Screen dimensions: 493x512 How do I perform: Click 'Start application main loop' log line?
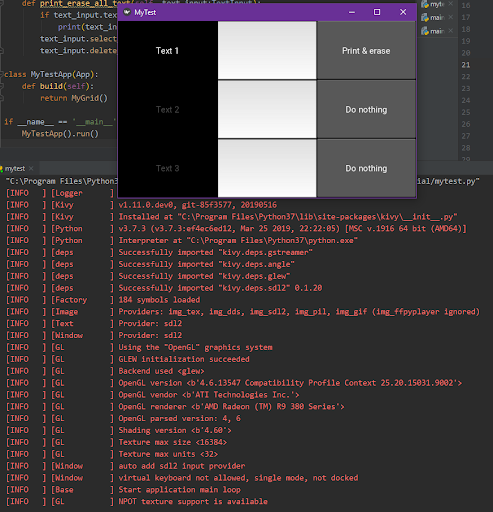[123, 490]
